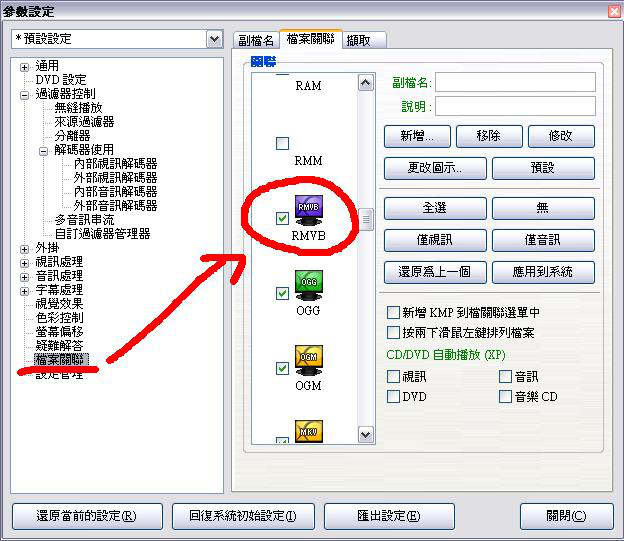The height and width of the screenshot is (541, 624).
Task: Click the 全選 button
Action: [435, 208]
